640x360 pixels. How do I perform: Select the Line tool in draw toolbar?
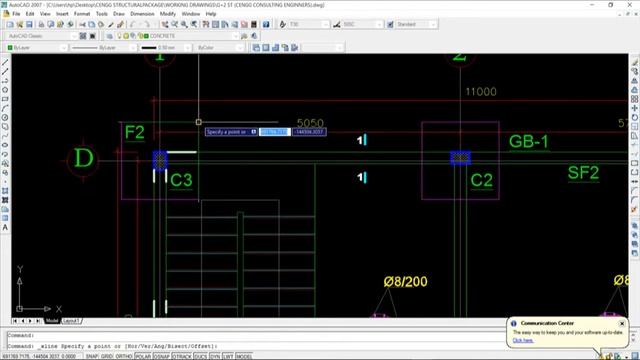5,62
